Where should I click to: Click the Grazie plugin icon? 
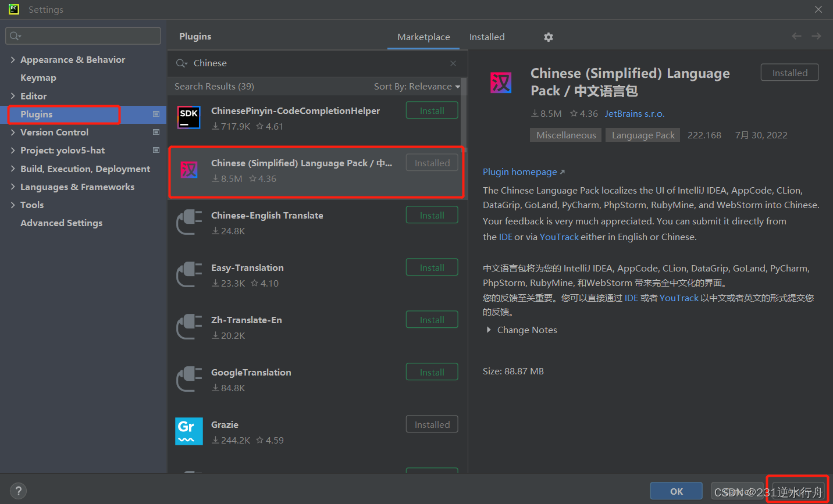tap(189, 431)
